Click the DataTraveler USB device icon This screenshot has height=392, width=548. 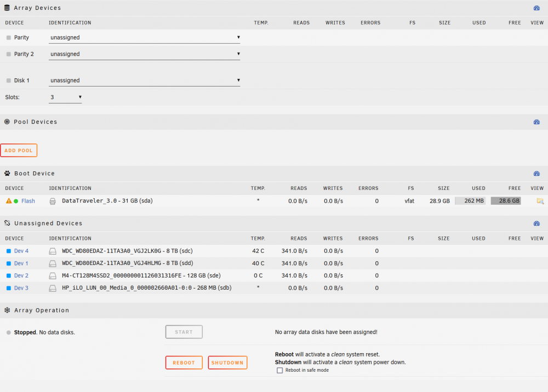(53, 201)
